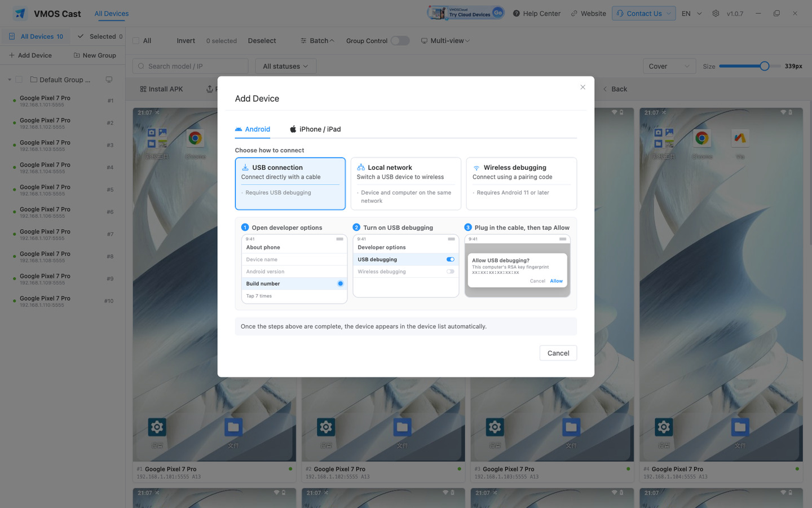Click the Website link icon

[x=574, y=14]
